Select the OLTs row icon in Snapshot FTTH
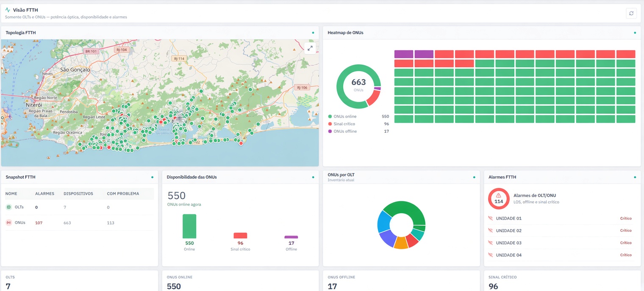Image resolution: width=644 pixels, height=291 pixels. click(x=9, y=207)
